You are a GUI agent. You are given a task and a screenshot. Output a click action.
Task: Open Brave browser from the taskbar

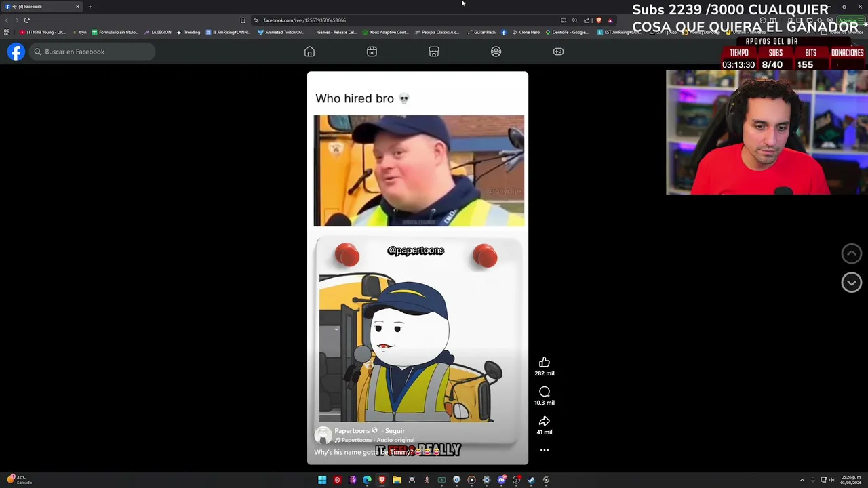tap(382, 480)
